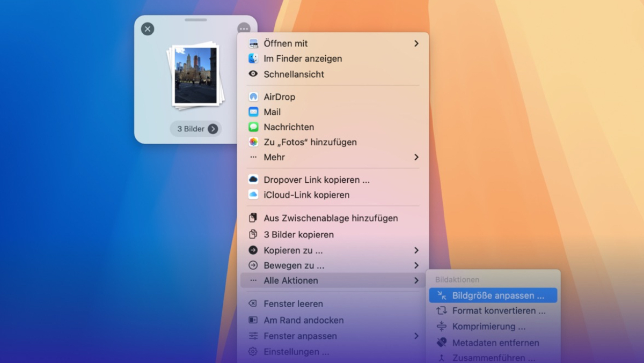This screenshot has width=644, height=363.
Task: Expand the Mehr submenu chevron
Action: pyautogui.click(x=416, y=157)
